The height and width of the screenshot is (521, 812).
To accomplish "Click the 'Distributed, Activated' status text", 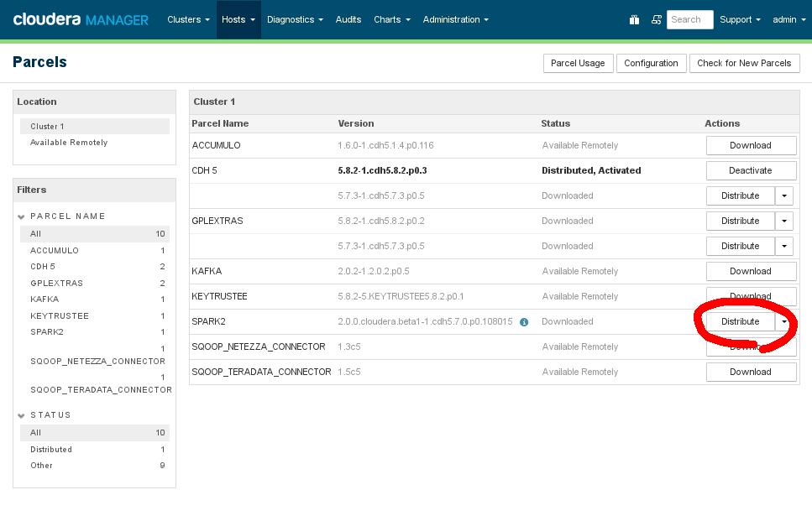I will click(591, 171).
